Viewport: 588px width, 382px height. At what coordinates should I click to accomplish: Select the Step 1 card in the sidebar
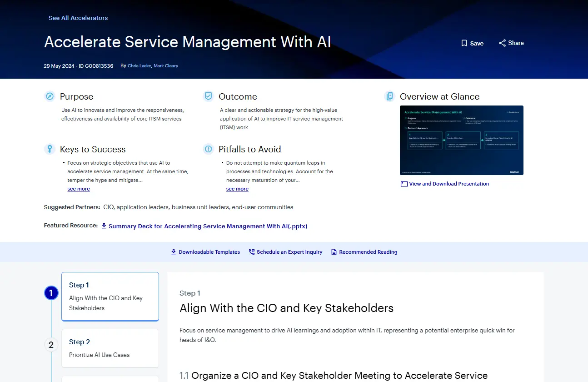tap(110, 296)
